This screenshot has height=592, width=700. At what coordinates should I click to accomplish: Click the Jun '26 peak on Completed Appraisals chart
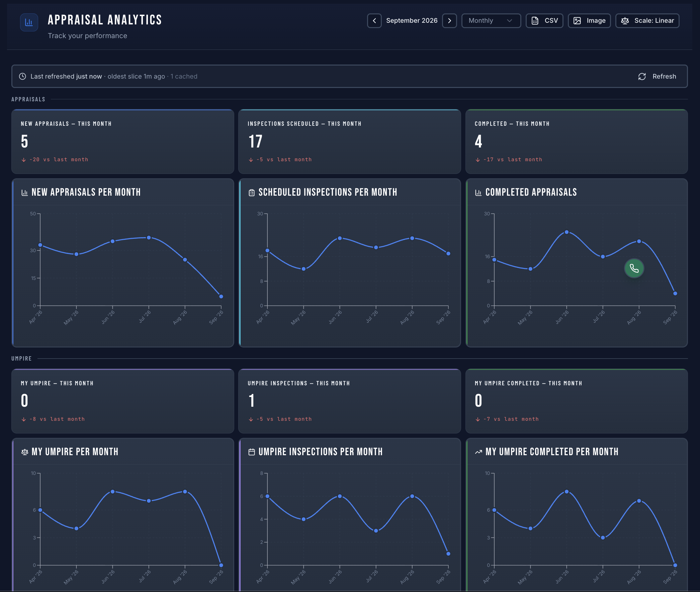tap(567, 232)
